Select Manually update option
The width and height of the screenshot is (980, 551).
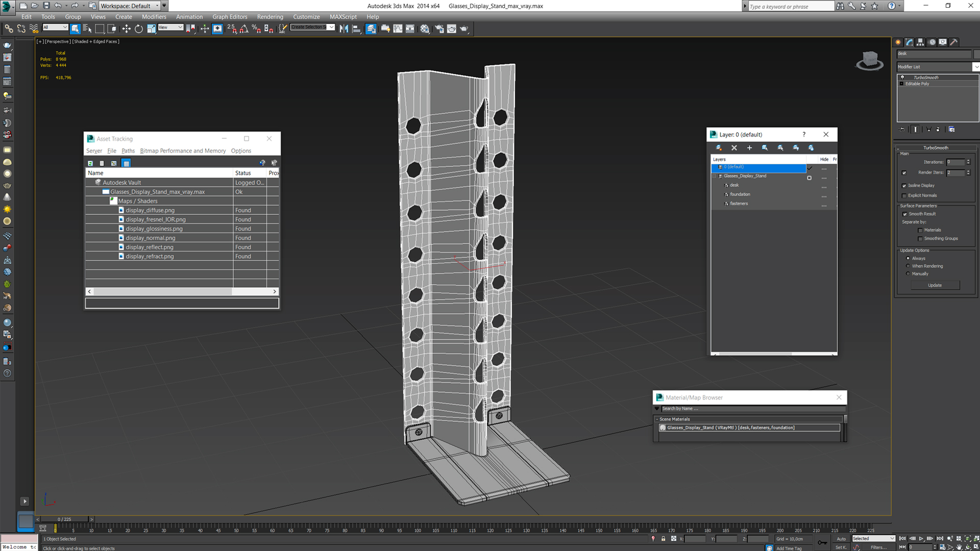point(908,274)
